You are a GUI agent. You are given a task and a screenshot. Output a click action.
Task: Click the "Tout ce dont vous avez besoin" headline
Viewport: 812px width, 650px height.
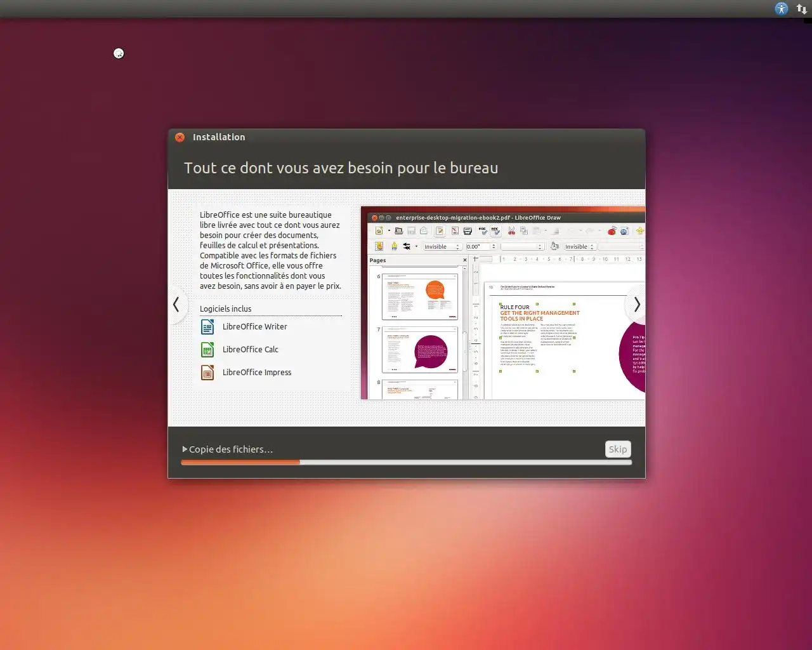tap(341, 168)
